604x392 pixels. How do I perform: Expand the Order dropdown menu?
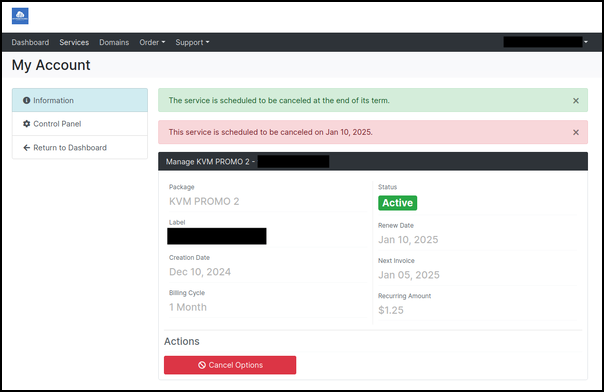[x=152, y=42]
